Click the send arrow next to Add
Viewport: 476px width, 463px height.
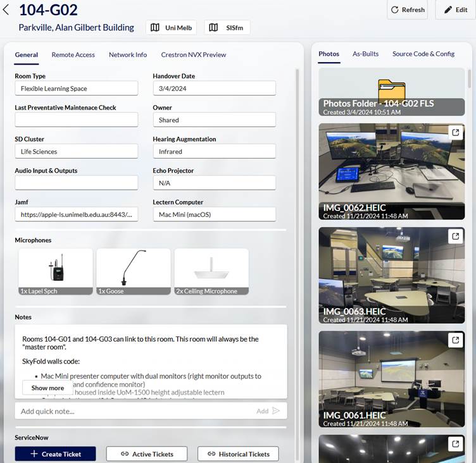276,411
